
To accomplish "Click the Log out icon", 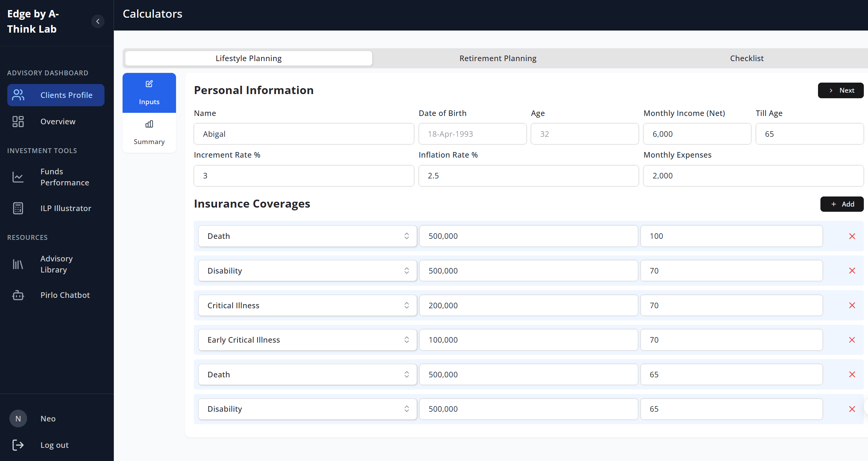I will point(18,445).
